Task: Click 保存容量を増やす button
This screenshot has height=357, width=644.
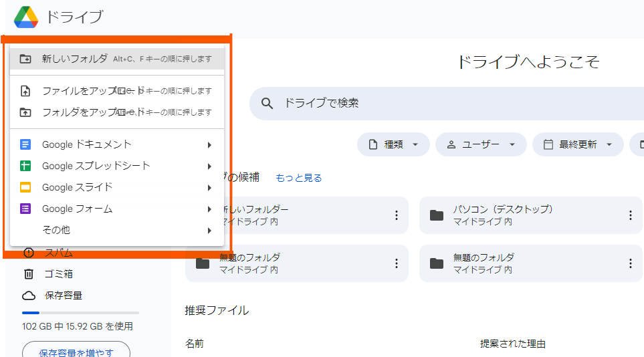Action: click(x=76, y=351)
